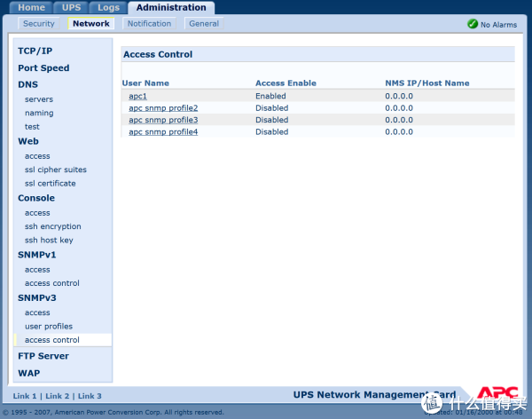Viewport: 532px width, 419px height.
Task: Click footer Link 1
Action: (25, 396)
